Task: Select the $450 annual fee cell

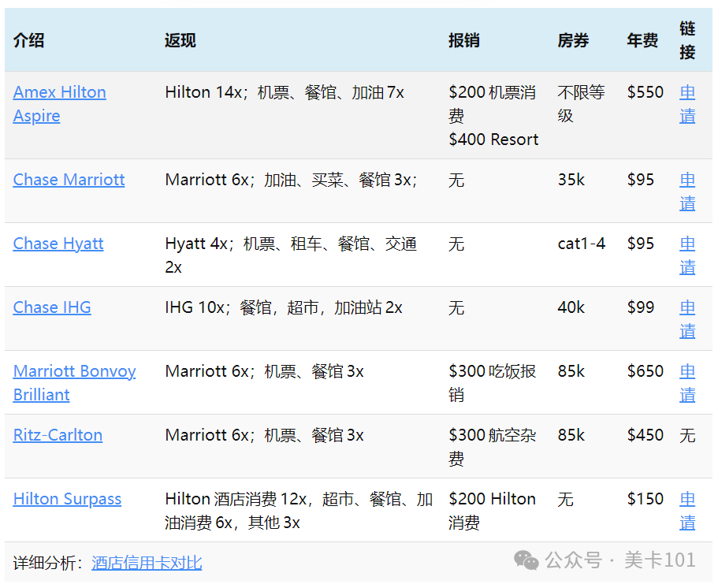Action: point(645,435)
